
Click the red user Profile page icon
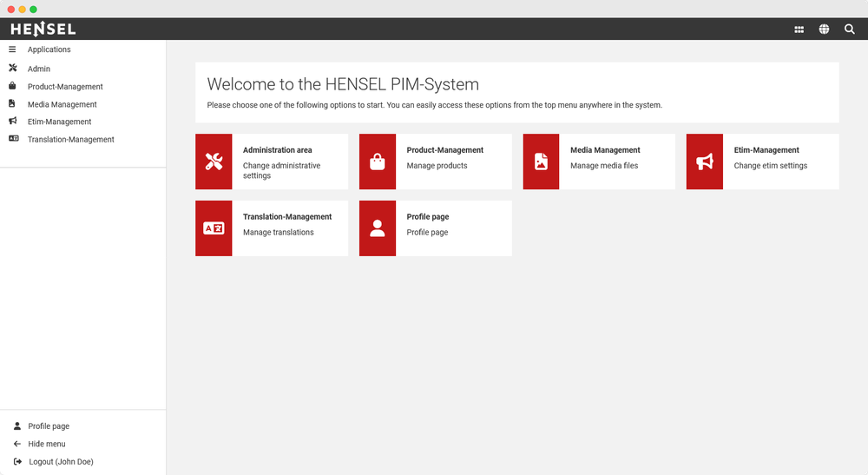[x=378, y=228]
